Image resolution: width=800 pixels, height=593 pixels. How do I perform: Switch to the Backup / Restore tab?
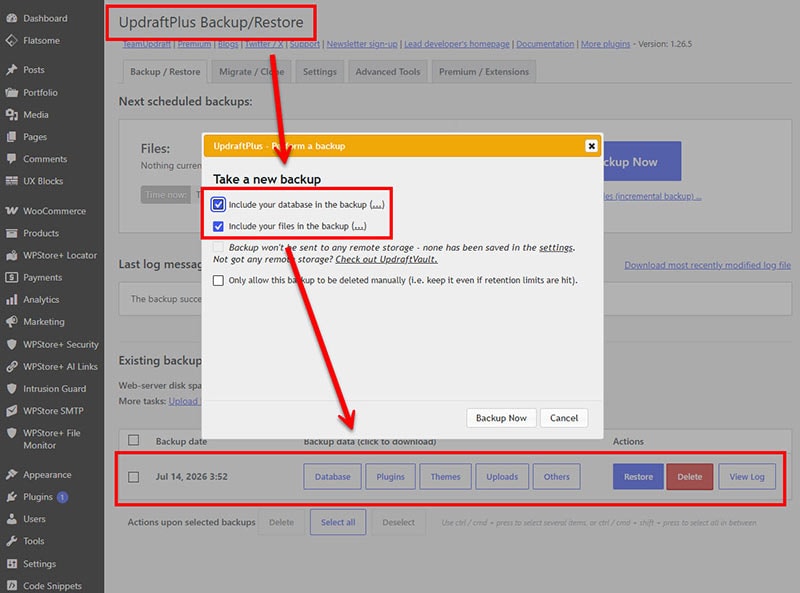(165, 72)
